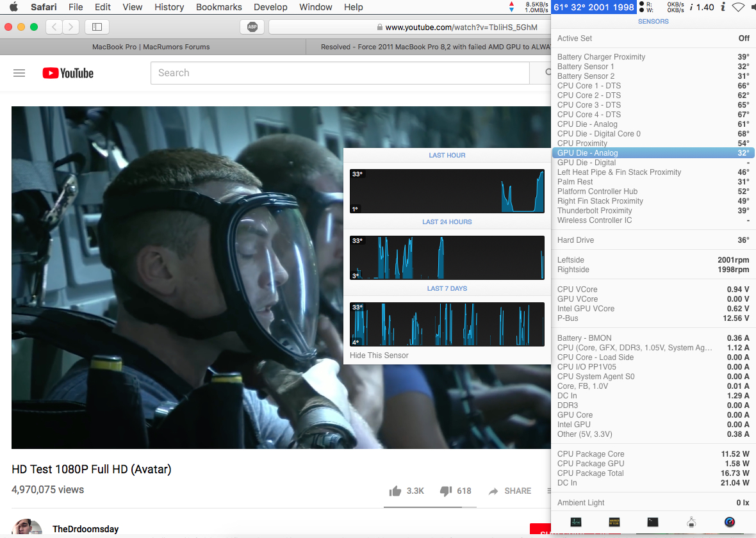Select the GPU Die - Digital row
The image size is (756, 538).
click(x=653, y=163)
